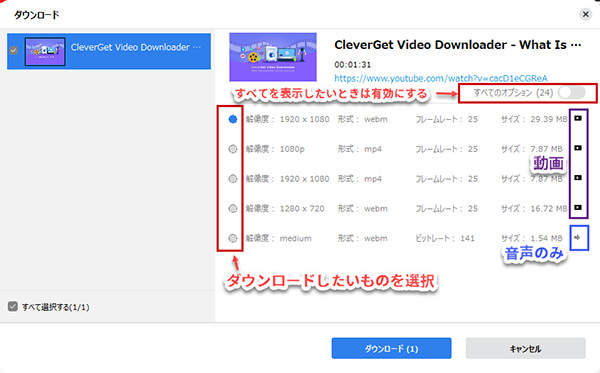Image resolution: width=600 pixels, height=373 pixels.
Task: Click audio-only icon on medium webm row
Action: click(x=577, y=238)
